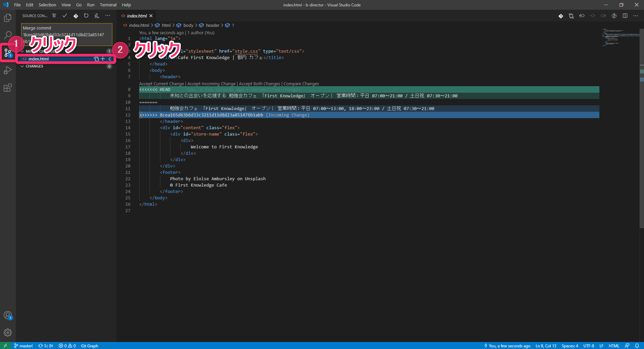This screenshot has height=349, width=644.
Task: Open the header breadcrumb dropdown
Action: pos(212,25)
